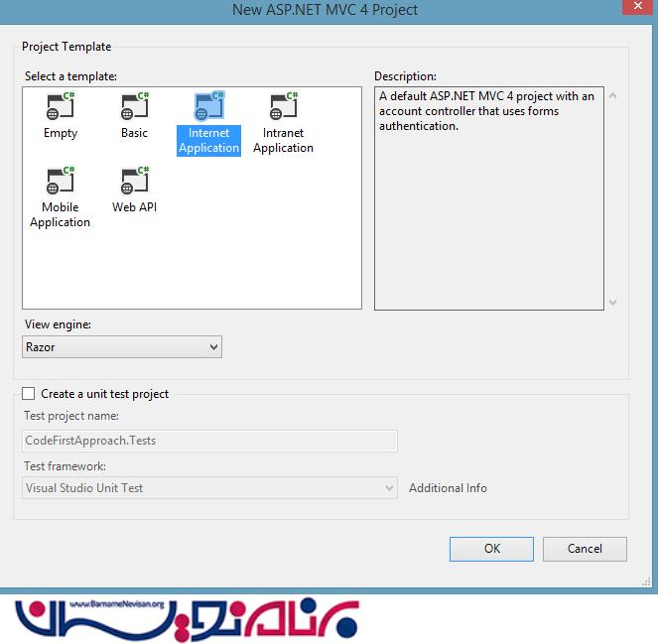This screenshot has width=658, height=644.
Task: Click the 'Internet Application' label text
Action: (209, 141)
